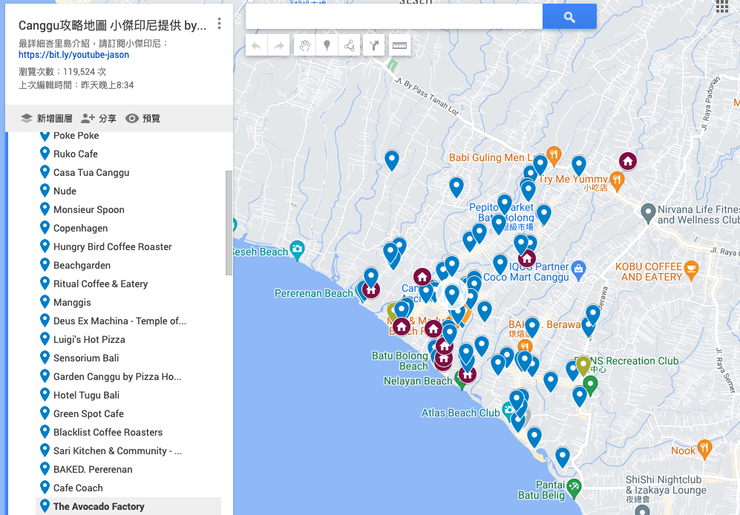Click the blue search button
The image size is (740, 515).
pyautogui.click(x=569, y=17)
